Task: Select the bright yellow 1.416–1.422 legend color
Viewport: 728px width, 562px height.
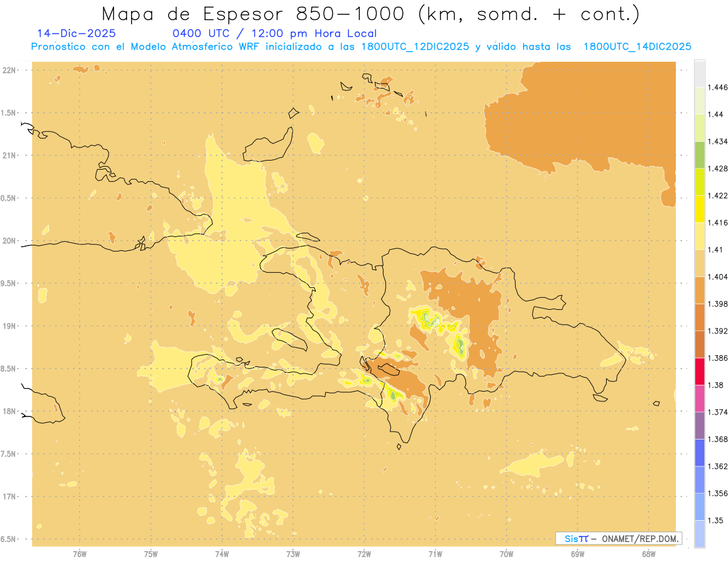Action: pyautogui.click(x=699, y=209)
